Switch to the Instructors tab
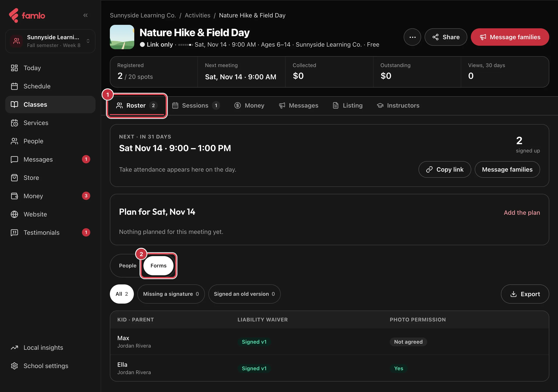This screenshot has height=392, width=558. 398,105
